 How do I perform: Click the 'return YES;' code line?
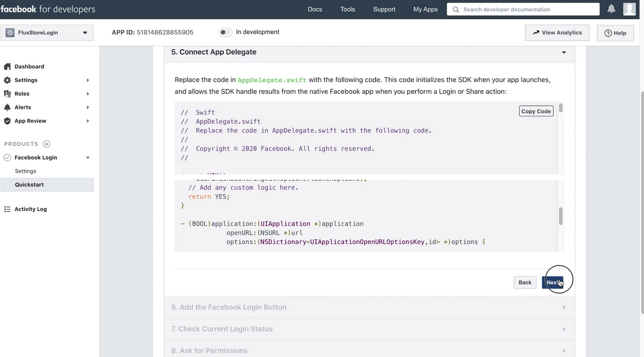209,196
